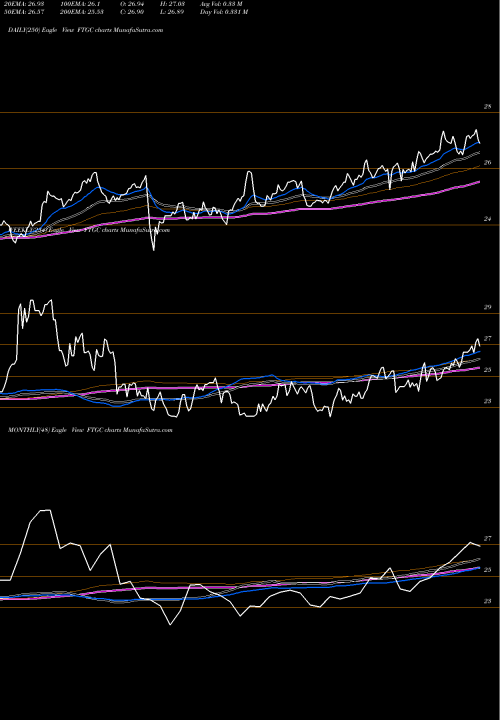Click the DAILY(250) Eagle View chart title
The image size is (500, 720).
coord(85,30)
